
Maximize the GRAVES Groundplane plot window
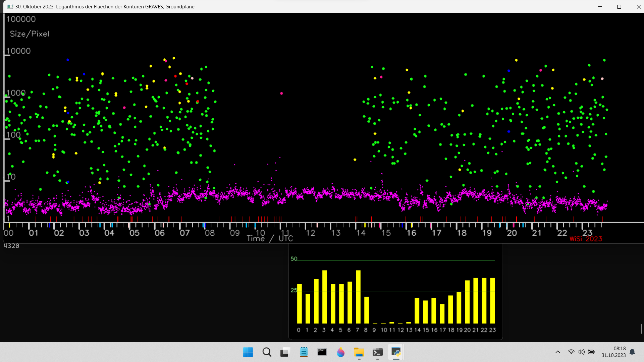619,7
